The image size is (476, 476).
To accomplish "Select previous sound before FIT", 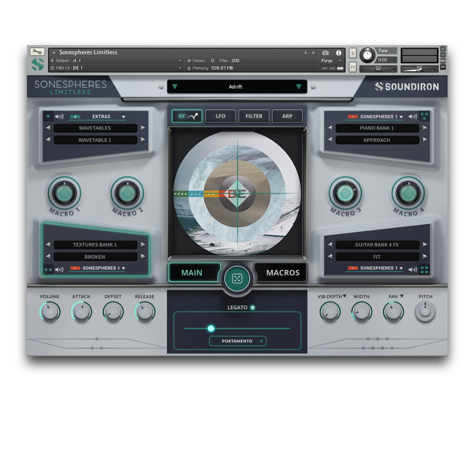I will coord(330,257).
